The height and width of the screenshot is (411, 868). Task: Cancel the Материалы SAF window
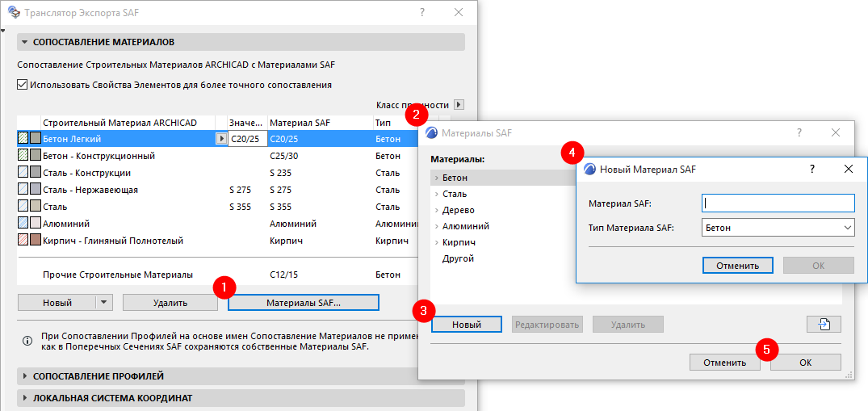point(724,363)
